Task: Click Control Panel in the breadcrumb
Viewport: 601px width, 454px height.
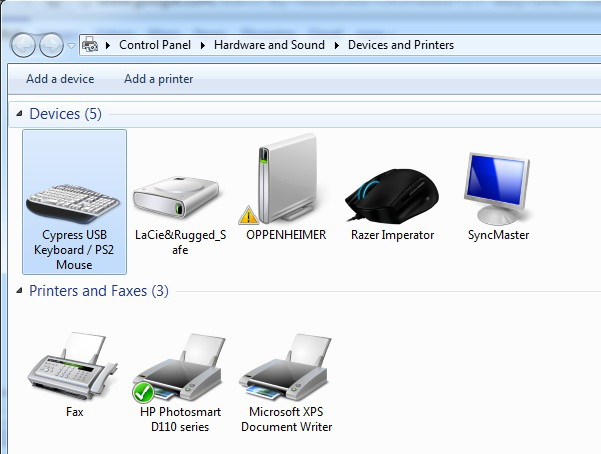Action: 155,45
